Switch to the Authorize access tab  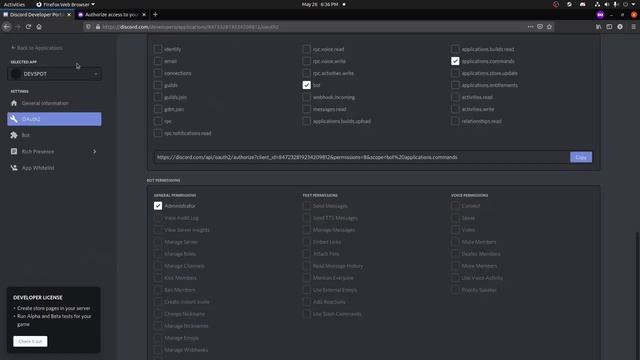[x=112, y=14]
